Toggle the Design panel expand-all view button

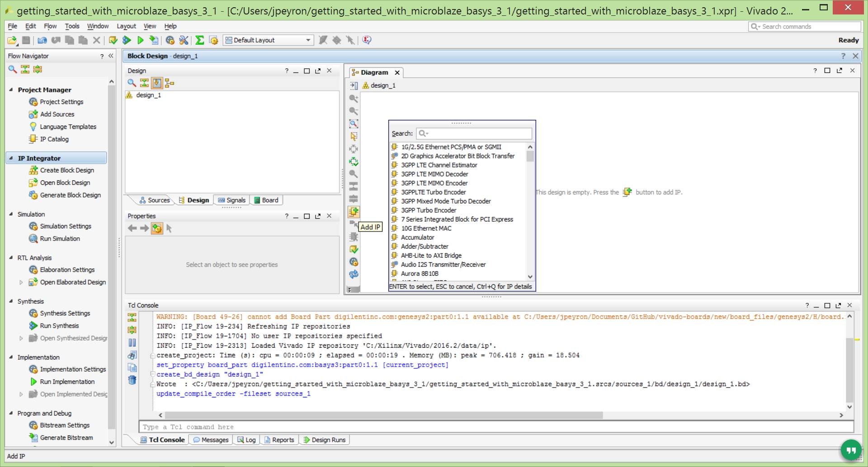tap(157, 83)
